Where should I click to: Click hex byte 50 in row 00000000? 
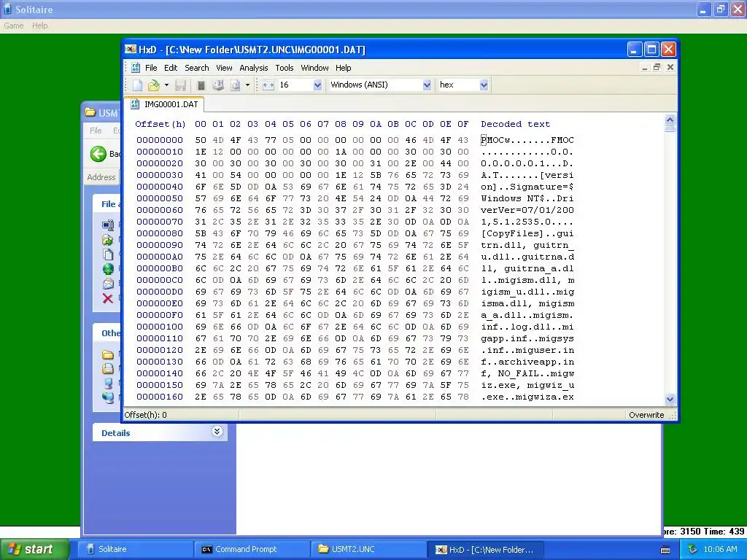pyautogui.click(x=201, y=140)
